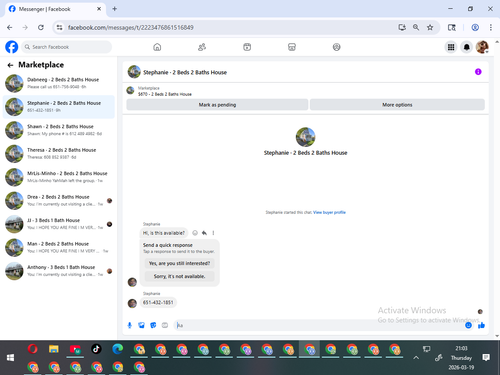The height and width of the screenshot is (375, 500).
Task: Choose a GIF icon
Action: (x=165, y=325)
